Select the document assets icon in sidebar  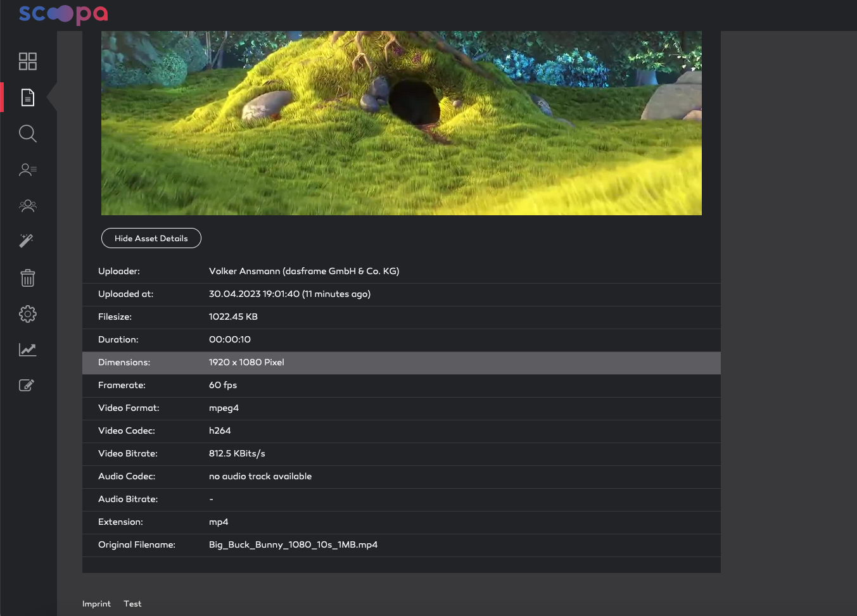click(x=28, y=97)
